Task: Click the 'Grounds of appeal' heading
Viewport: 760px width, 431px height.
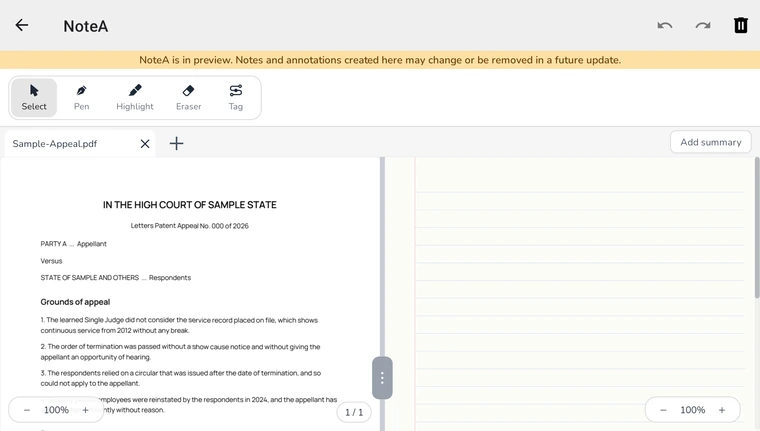Action: (x=75, y=302)
